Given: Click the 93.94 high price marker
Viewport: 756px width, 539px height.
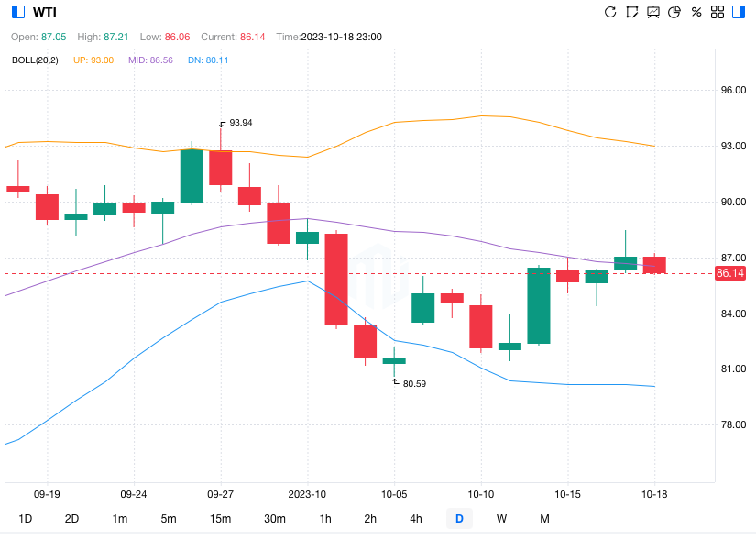Looking at the screenshot, I should pos(240,123).
